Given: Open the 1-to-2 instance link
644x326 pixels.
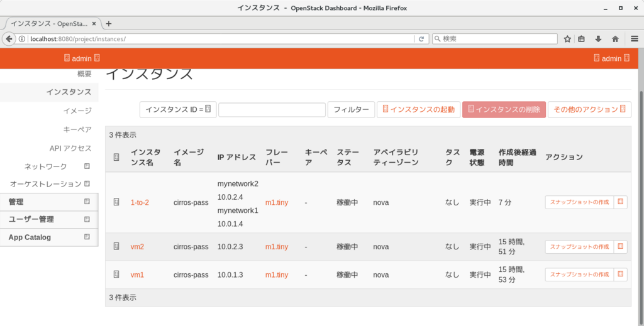Looking at the screenshot, I should [x=140, y=202].
